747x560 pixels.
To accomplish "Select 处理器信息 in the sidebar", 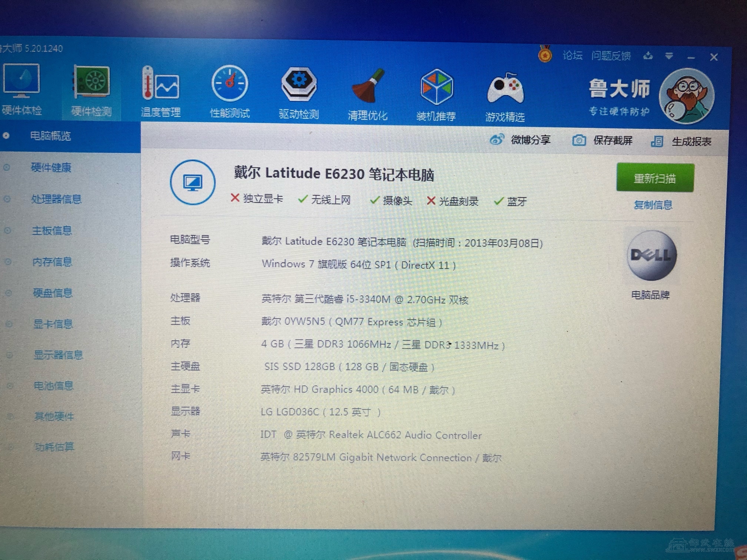I will click(x=56, y=199).
